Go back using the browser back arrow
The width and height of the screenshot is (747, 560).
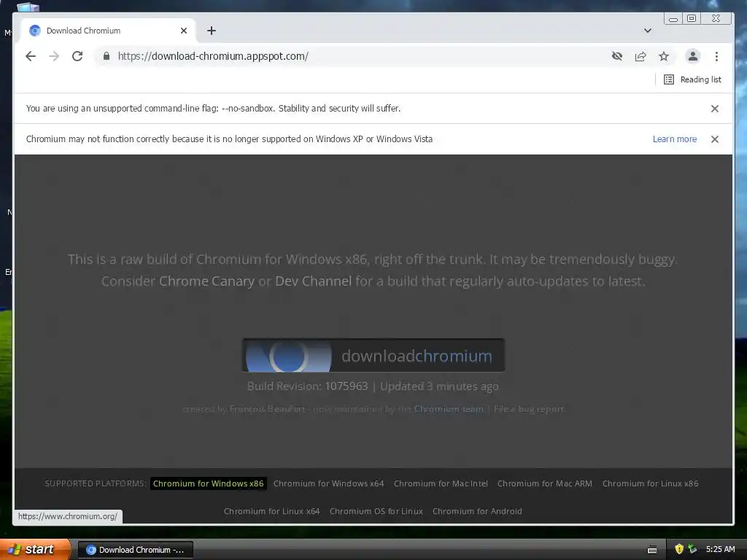pos(31,56)
